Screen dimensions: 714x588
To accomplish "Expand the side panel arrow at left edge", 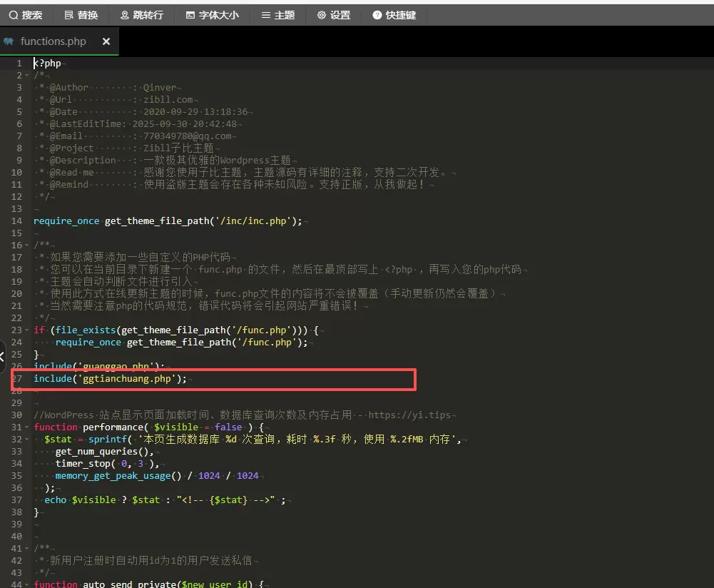I will coord(2,356).
